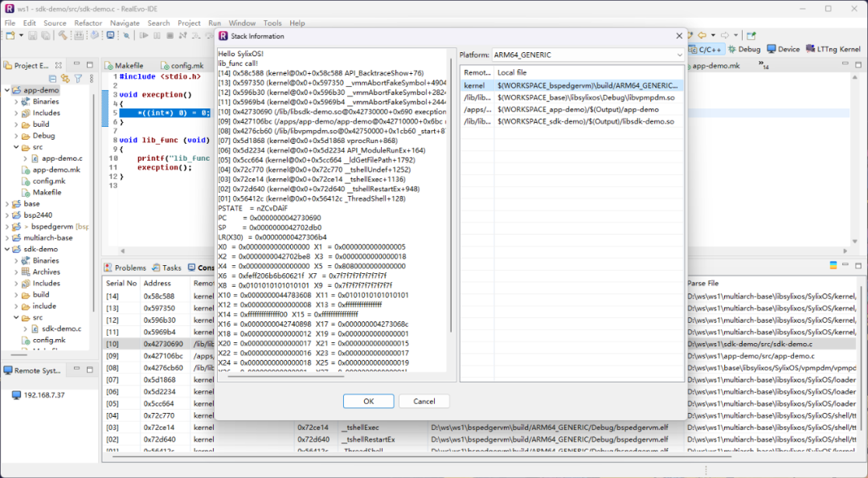
Task: Click the Back navigation arrow icon
Action: pos(702,35)
